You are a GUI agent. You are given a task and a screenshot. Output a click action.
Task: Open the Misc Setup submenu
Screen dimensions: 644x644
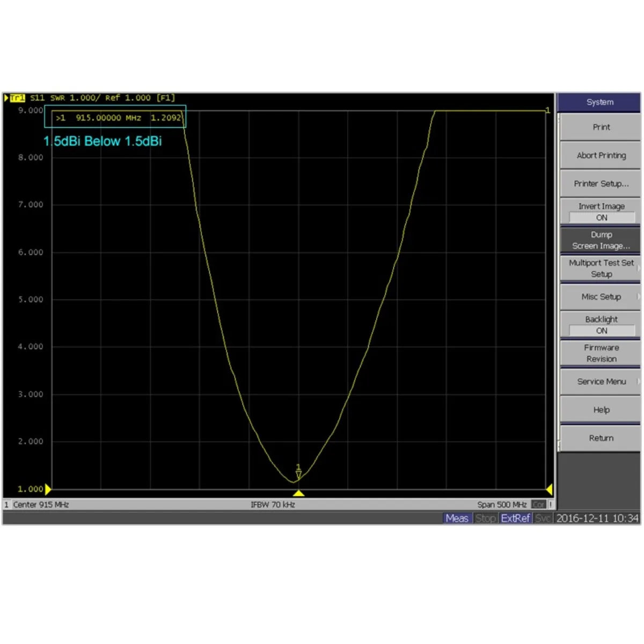pos(600,297)
